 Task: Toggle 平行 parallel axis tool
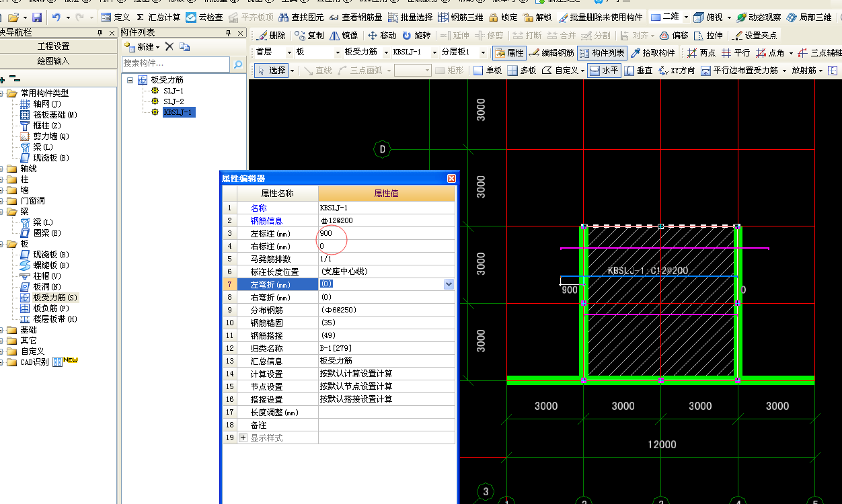tap(735, 52)
